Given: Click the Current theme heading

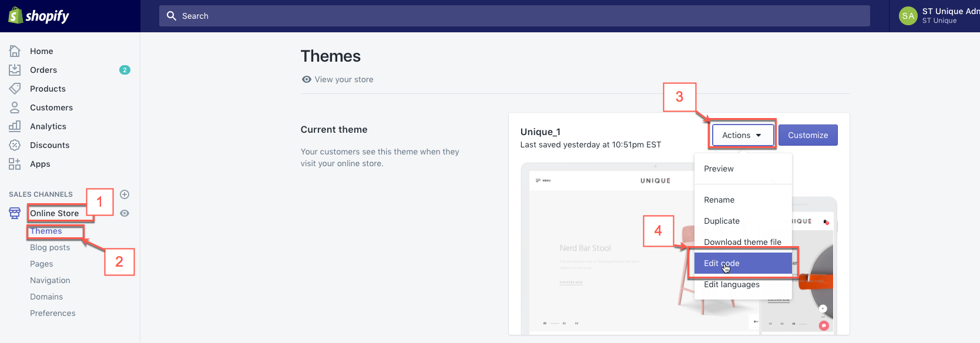Looking at the screenshot, I should (334, 129).
